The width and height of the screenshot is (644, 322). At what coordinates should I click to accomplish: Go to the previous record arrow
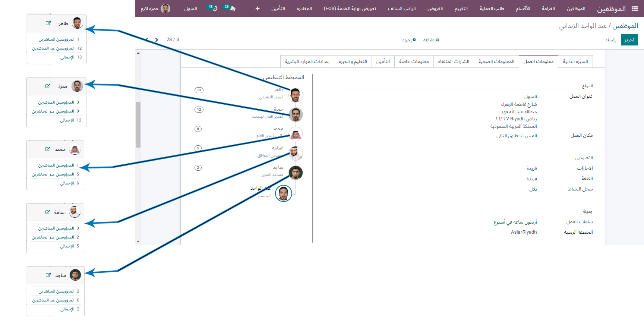147,40
